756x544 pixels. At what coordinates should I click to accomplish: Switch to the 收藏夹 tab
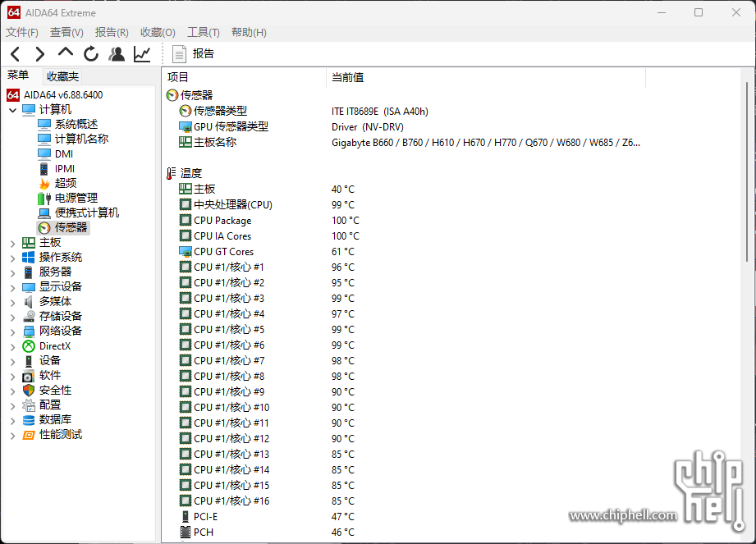[62, 76]
